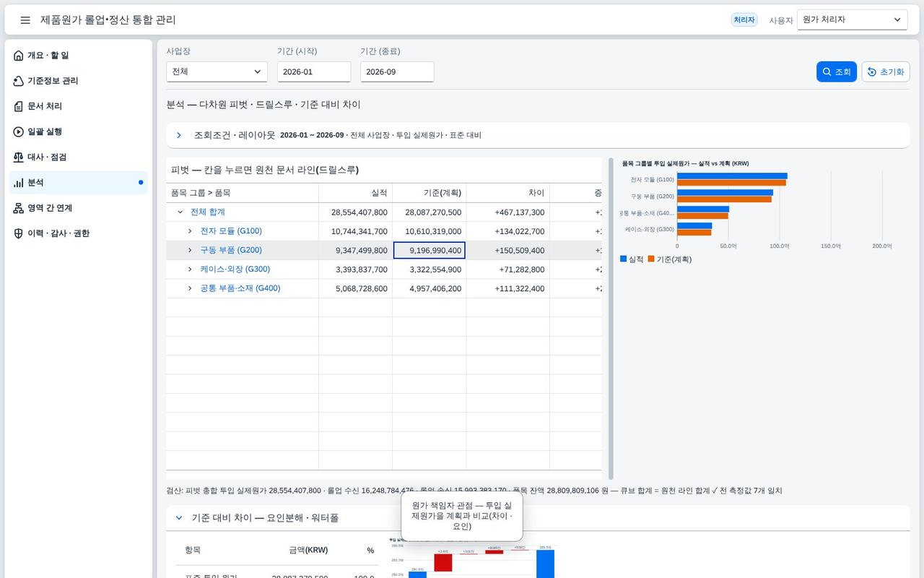
Task: Open the 케이스·외장 (G300) link
Action: (235, 269)
